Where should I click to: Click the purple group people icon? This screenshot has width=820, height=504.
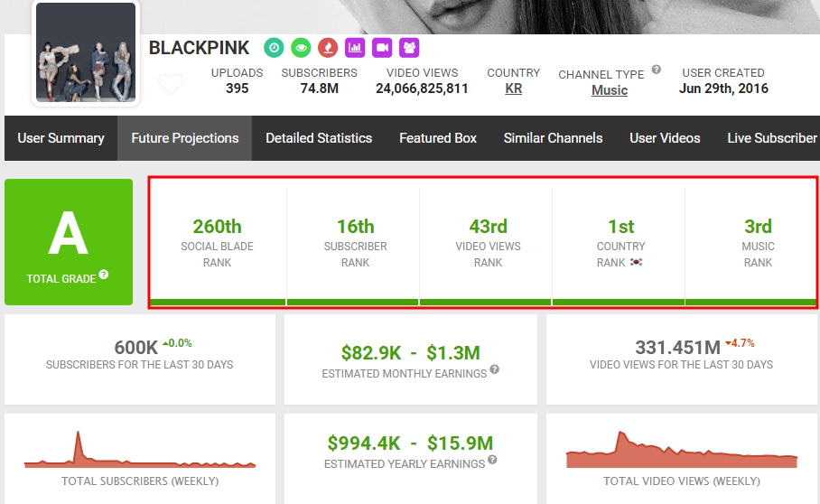coord(409,48)
